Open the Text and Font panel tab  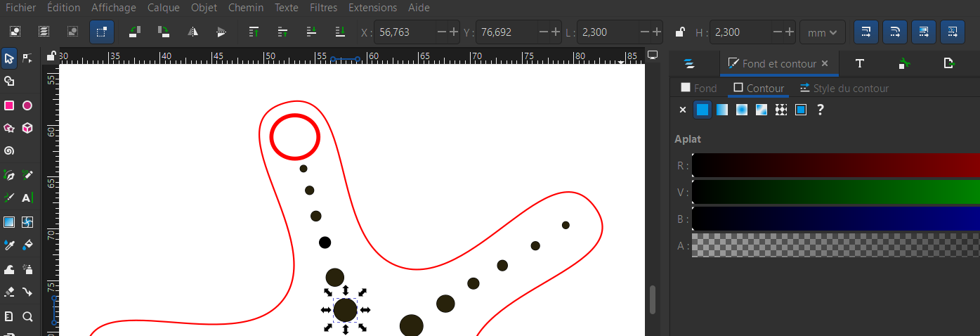[859, 63]
